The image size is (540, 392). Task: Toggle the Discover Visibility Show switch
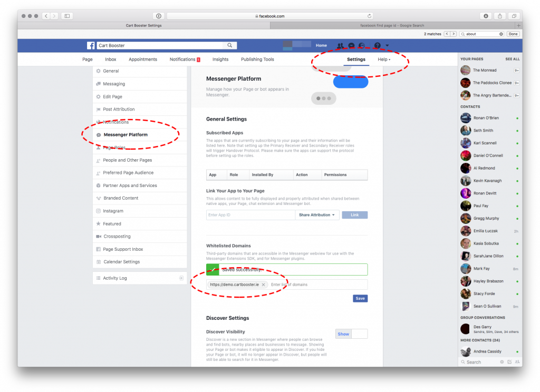(351, 334)
